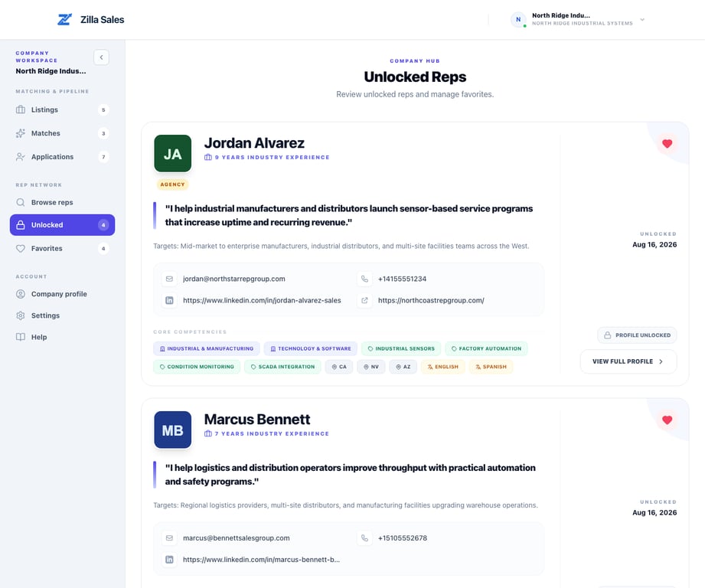Click the Unlocked count badge 4 in sidebar
This screenshot has width=705, height=588.
[x=103, y=225]
